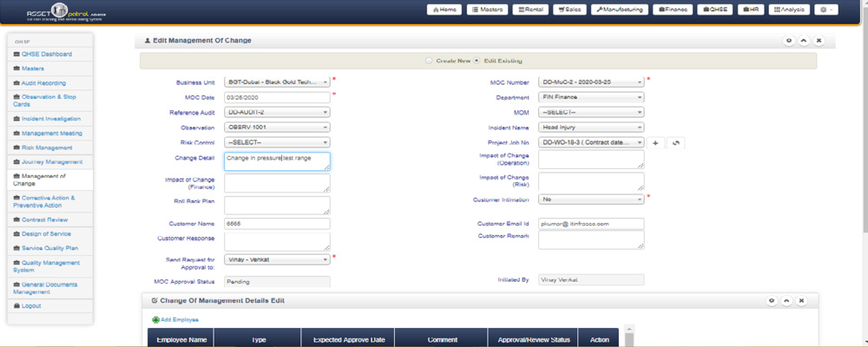Close the Edit Management Of Change panel
This screenshot has height=347, width=868.
[819, 41]
